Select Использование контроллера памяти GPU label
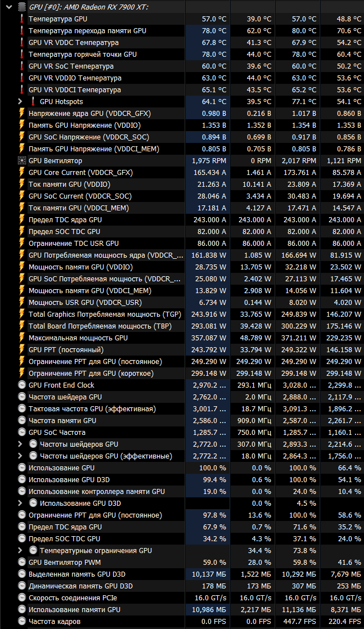 click(x=97, y=491)
